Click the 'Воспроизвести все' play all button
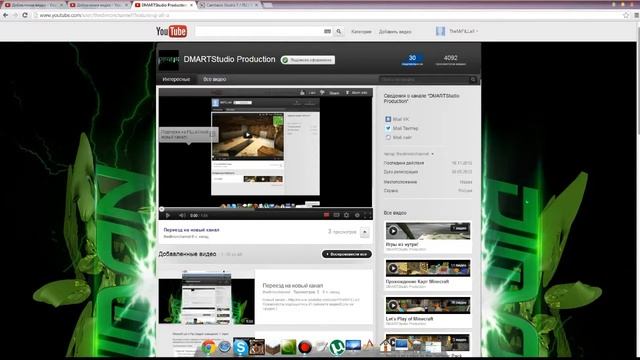640x360 pixels. pos(347,254)
